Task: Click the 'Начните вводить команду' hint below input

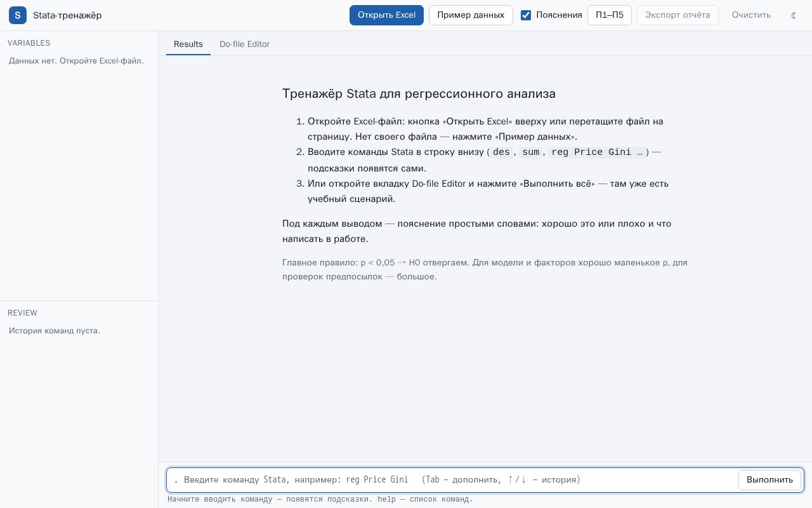Action: click(x=320, y=499)
